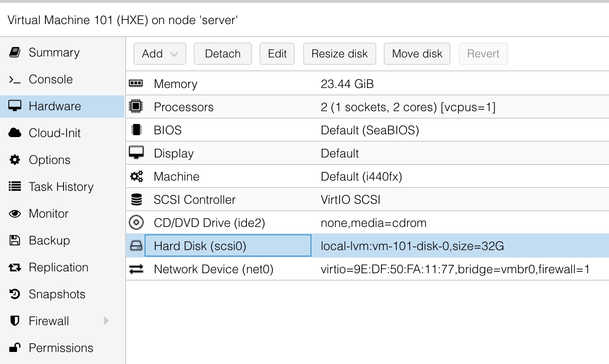Expand the Firewall submenu arrow
609x364 pixels.
pyautogui.click(x=107, y=321)
